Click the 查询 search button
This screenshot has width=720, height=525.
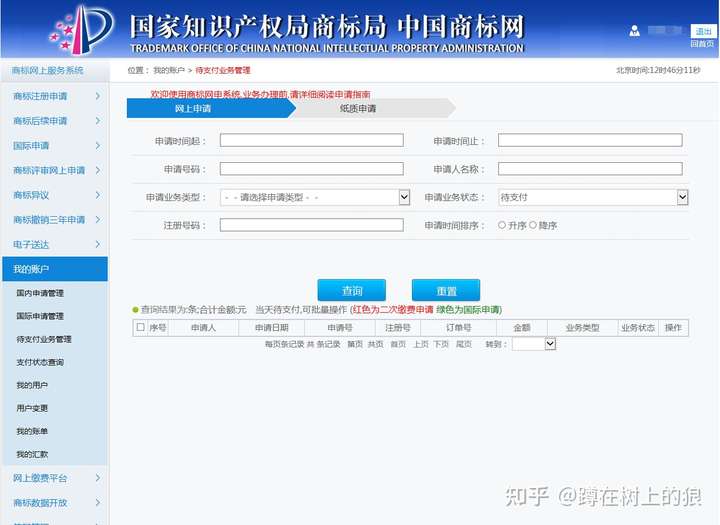click(x=352, y=291)
